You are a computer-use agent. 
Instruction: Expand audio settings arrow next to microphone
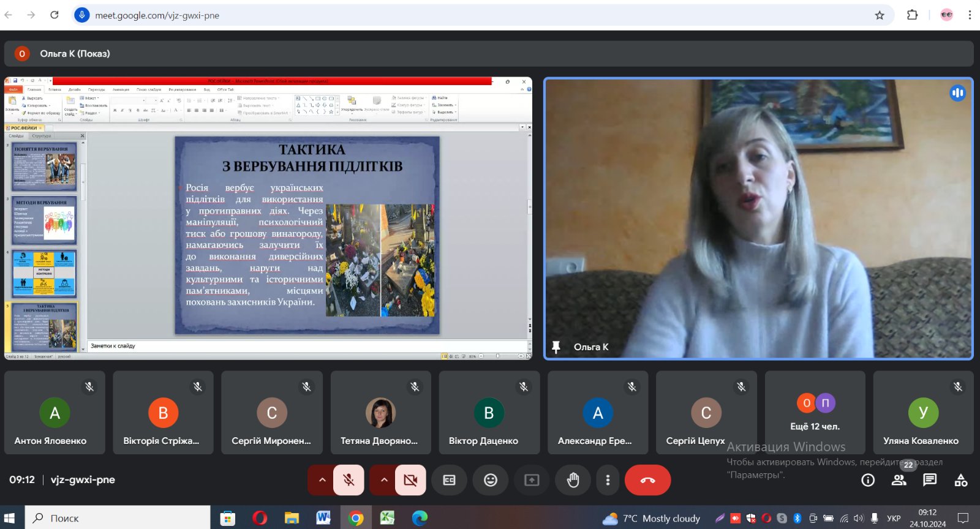click(322, 480)
